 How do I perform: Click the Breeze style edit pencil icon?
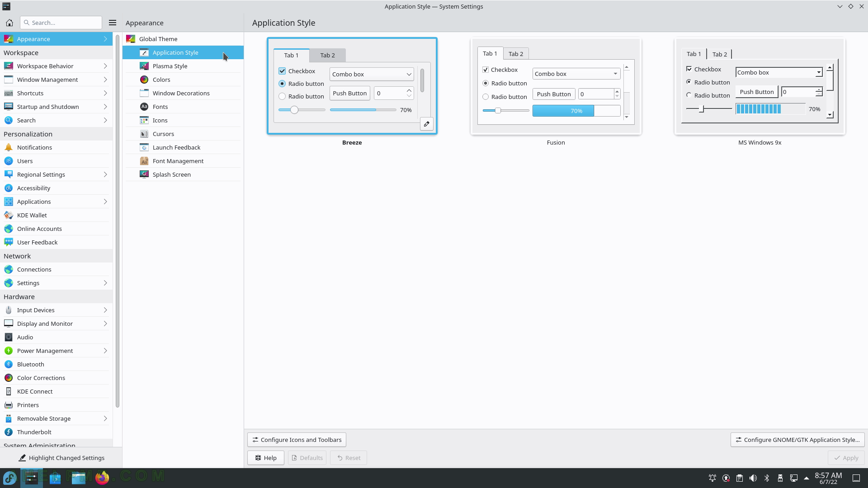click(x=426, y=124)
